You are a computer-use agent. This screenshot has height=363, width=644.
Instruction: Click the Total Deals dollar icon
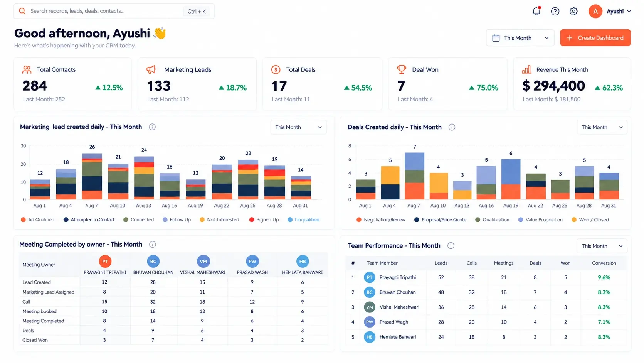(276, 69)
